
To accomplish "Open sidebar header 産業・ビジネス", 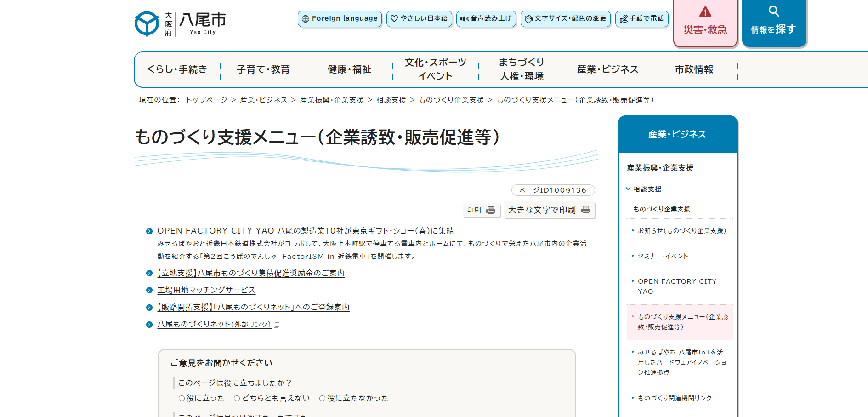I will point(677,134).
